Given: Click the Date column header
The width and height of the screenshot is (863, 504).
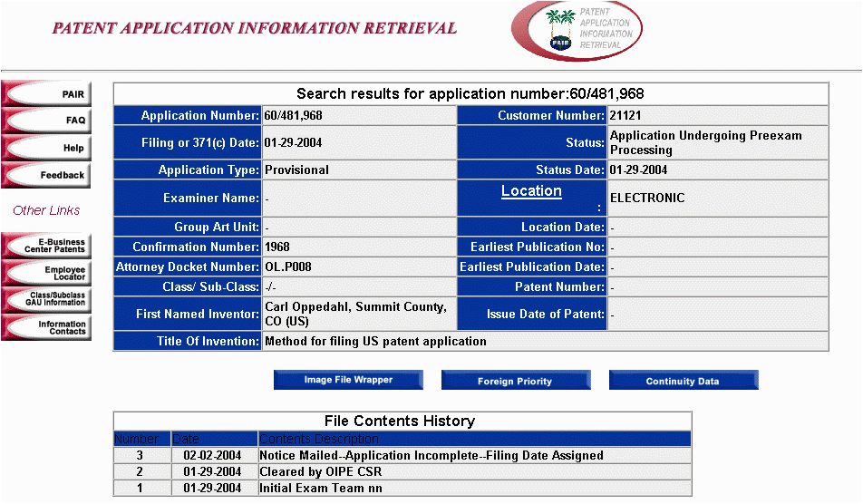Looking at the screenshot, I should point(187,440).
